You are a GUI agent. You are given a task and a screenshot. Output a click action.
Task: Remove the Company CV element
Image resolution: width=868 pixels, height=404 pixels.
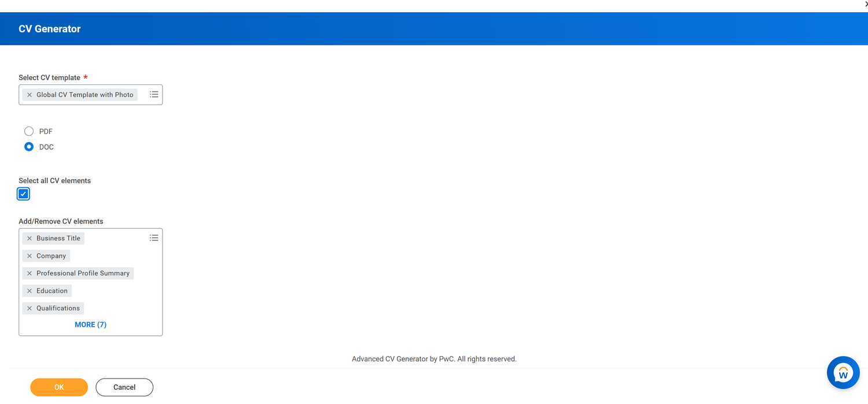click(x=30, y=255)
